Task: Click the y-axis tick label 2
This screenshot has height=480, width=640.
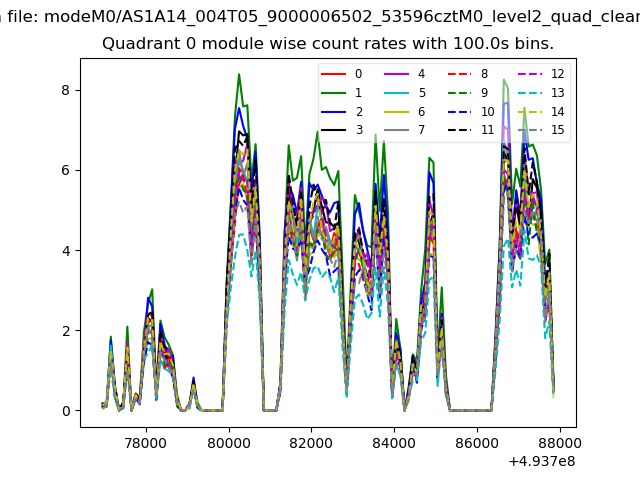Action: click(66, 331)
